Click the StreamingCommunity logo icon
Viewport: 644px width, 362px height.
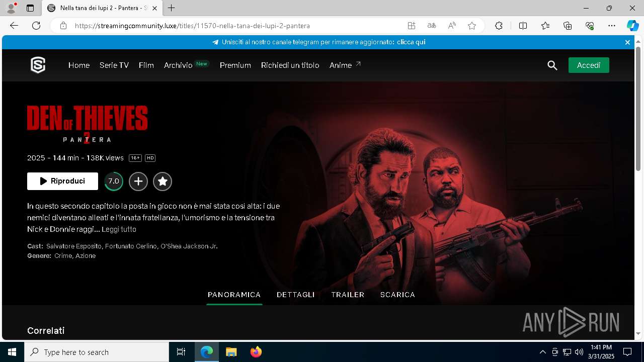tap(38, 65)
